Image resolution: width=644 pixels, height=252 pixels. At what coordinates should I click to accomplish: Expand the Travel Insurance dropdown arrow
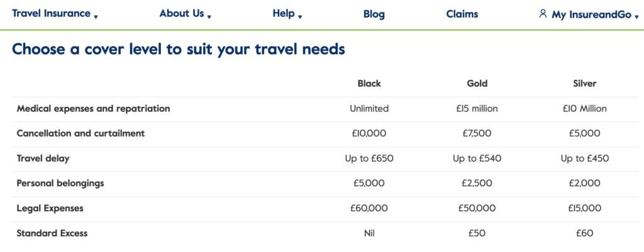pos(96,17)
